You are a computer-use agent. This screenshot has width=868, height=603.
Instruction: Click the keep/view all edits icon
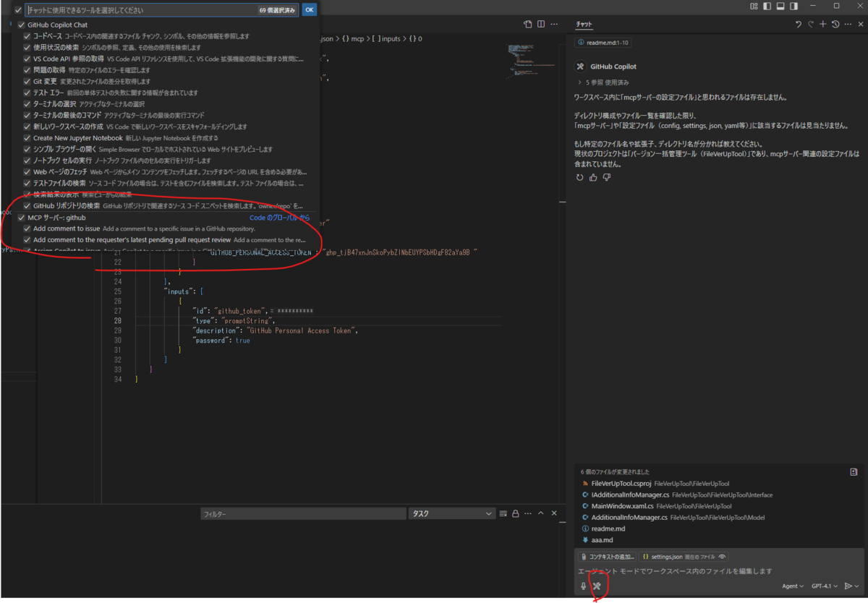click(854, 471)
